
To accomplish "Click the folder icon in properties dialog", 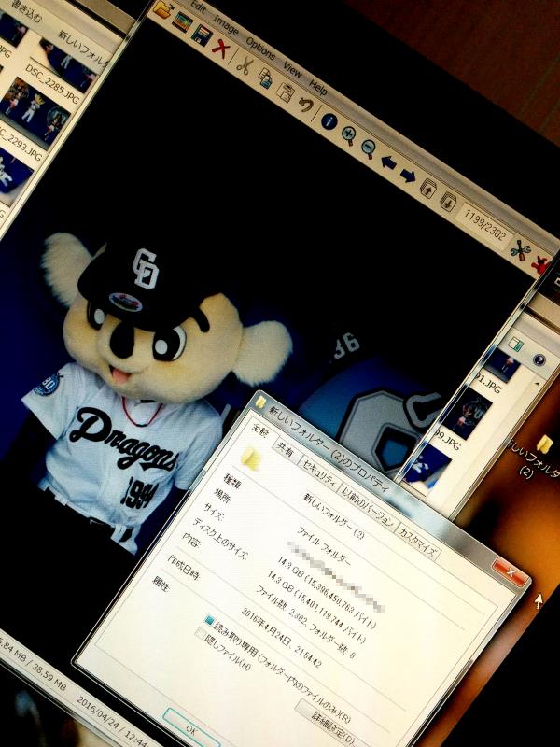I will [250, 458].
